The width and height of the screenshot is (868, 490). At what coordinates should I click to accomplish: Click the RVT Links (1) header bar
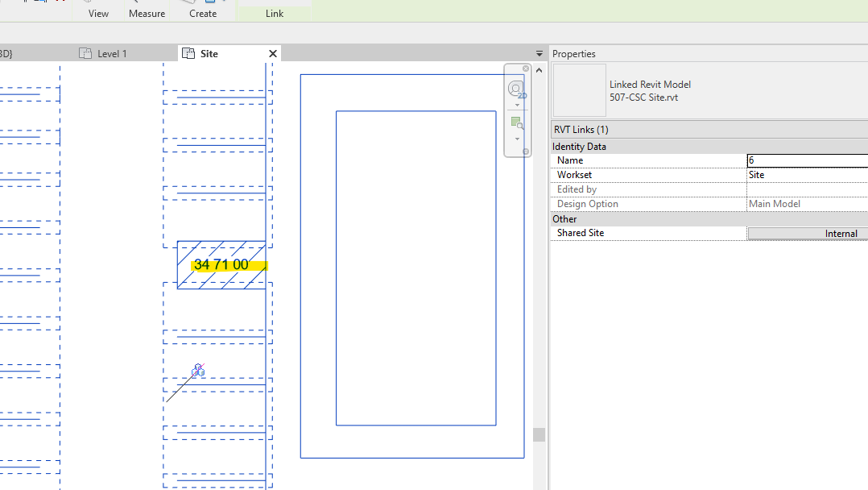[x=644, y=129]
